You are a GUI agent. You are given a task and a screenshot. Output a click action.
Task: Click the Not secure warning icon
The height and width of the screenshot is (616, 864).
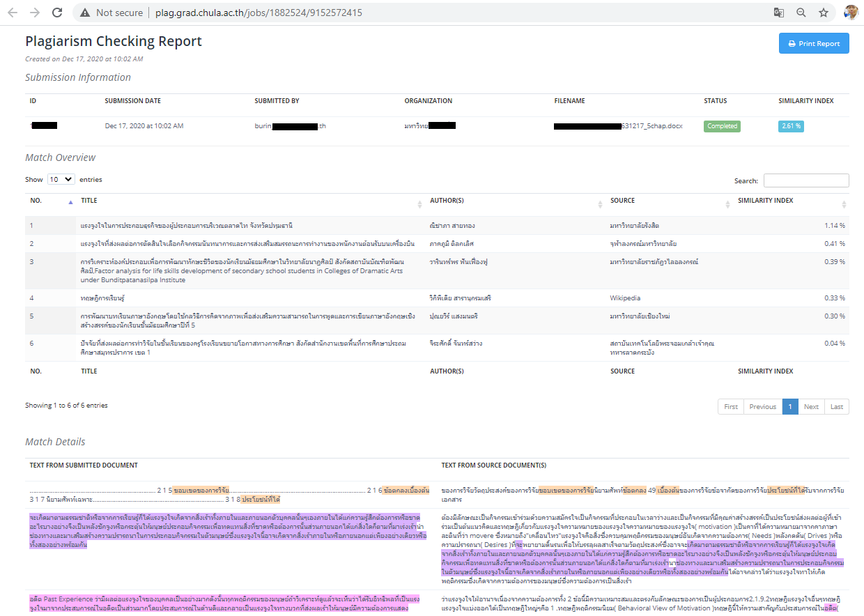(x=85, y=13)
